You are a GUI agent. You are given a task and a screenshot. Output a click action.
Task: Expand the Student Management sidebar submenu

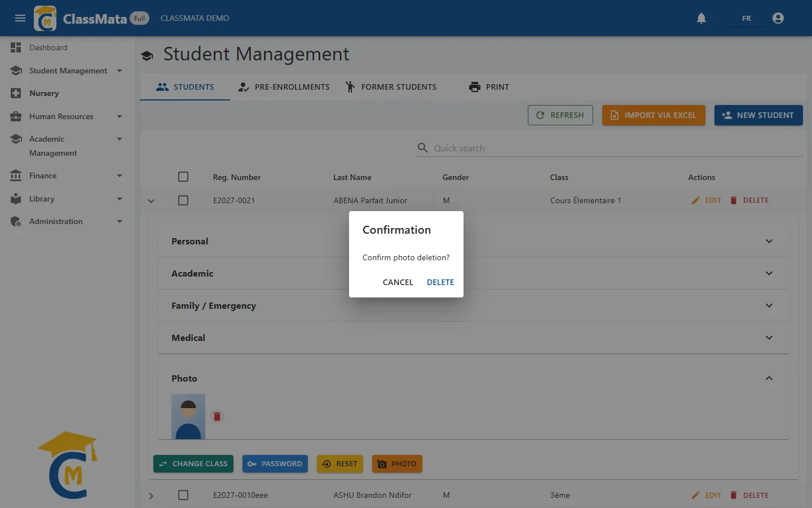coord(120,71)
